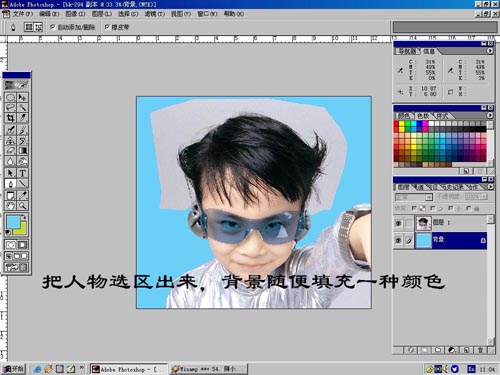
Task: Toggle the 橡皮带 rubber band checkbox
Action: point(107,27)
